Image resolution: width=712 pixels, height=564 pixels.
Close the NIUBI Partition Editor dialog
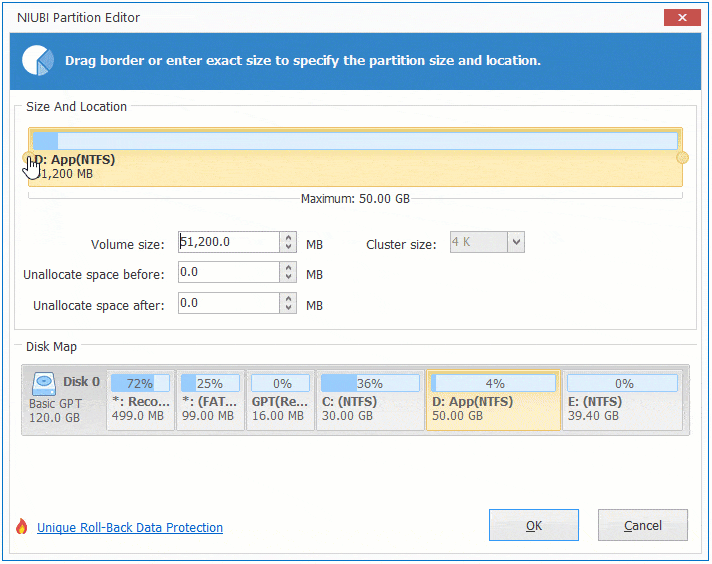[684, 17]
